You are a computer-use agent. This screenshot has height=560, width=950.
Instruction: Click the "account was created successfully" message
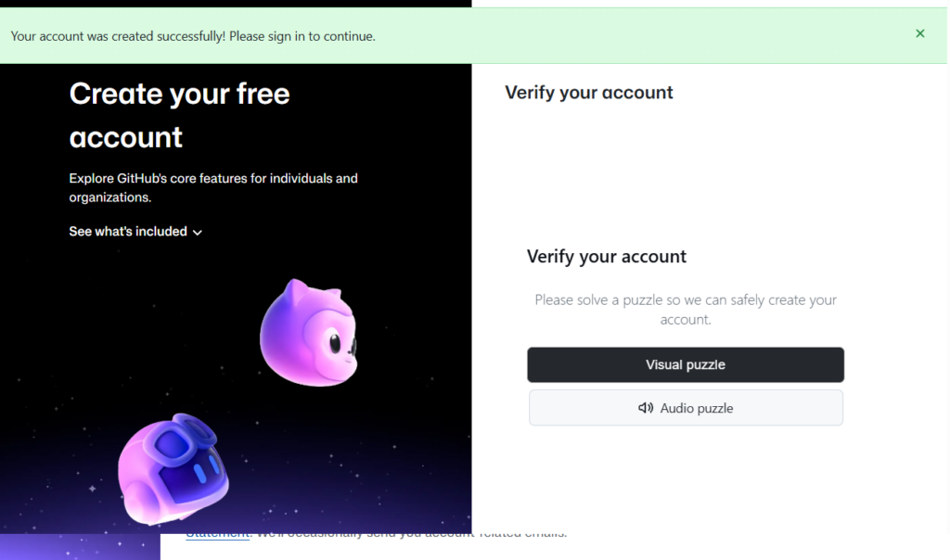pyautogui.click(x=193, y=36)
